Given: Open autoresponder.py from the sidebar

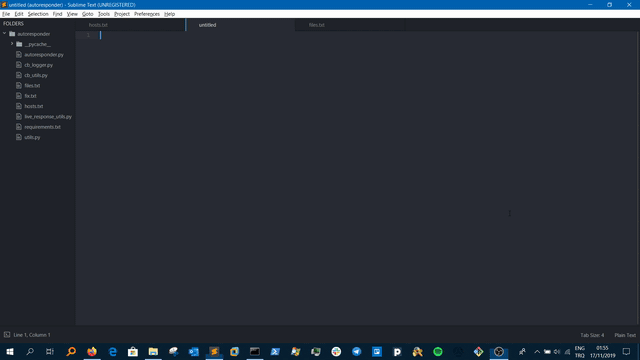Looking at the screenshot, I should 44,55.
